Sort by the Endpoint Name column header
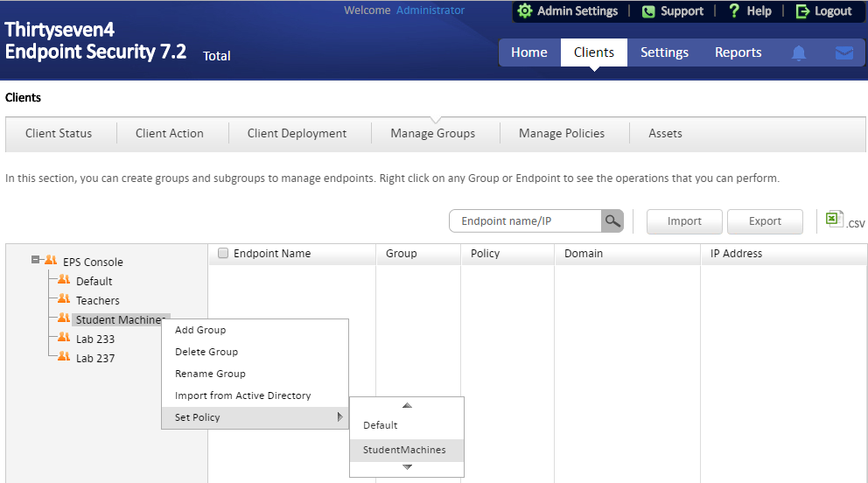 point(272,254)
